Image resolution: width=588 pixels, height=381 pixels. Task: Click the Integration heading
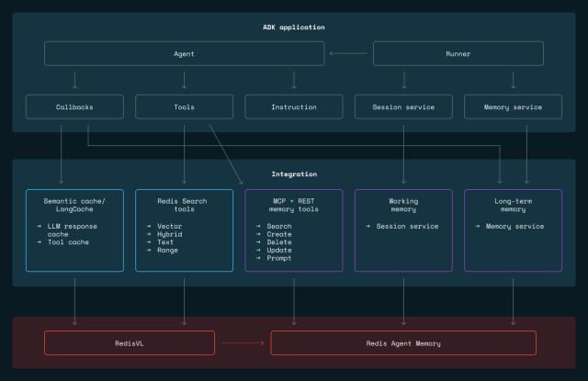point(294,174)
